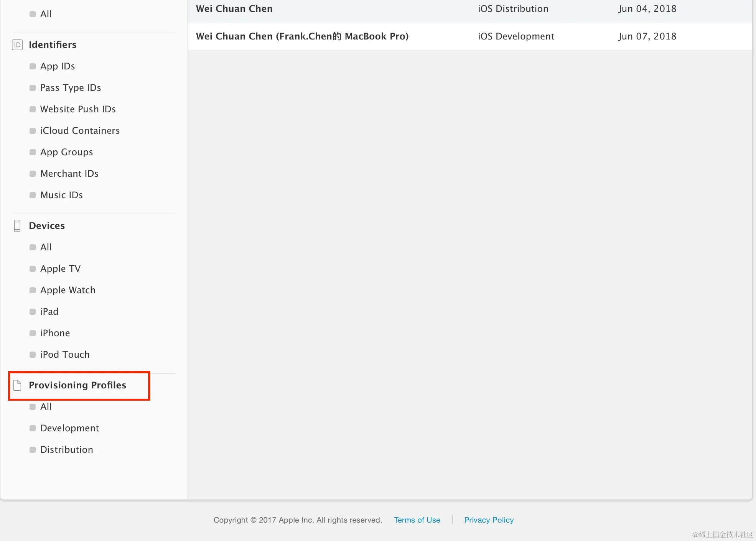
Task: View Development provisioning profiles
Action: (x=69, y=428)
